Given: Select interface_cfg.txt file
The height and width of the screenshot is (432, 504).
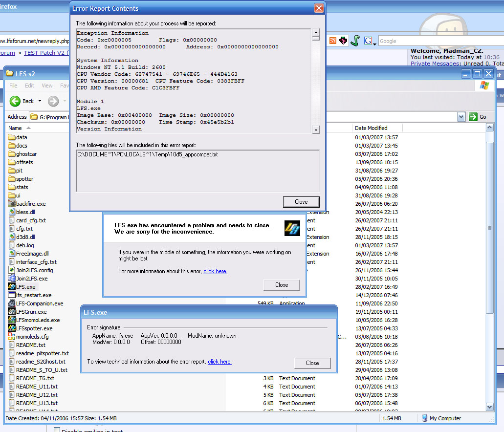Looking at the screenshot, I should (33, 262).
